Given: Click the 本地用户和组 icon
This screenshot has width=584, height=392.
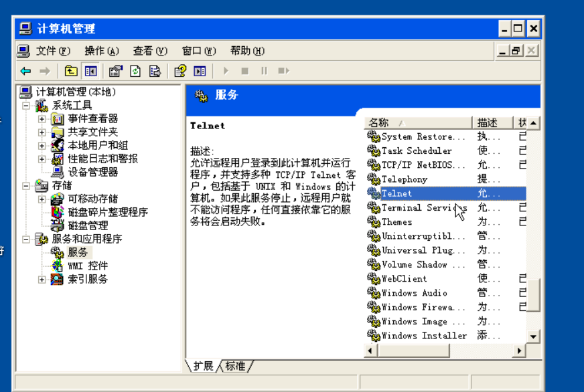Looking at the screenshot, I should pyautogui.click(x=58, y=145).
